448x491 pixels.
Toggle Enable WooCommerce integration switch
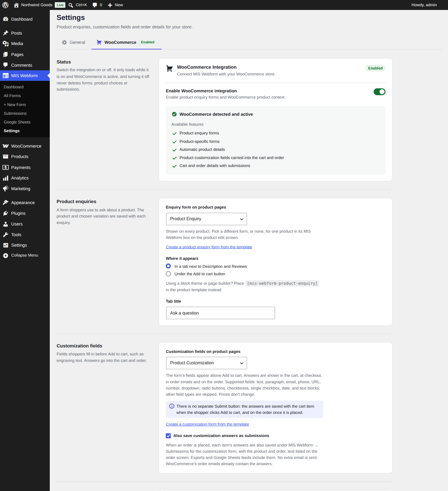click(379, 92)
